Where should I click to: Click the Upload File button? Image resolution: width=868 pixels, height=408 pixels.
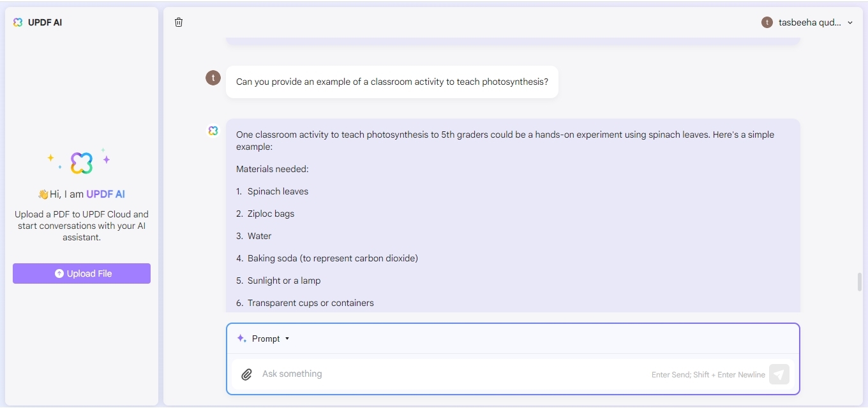[82, 273]
